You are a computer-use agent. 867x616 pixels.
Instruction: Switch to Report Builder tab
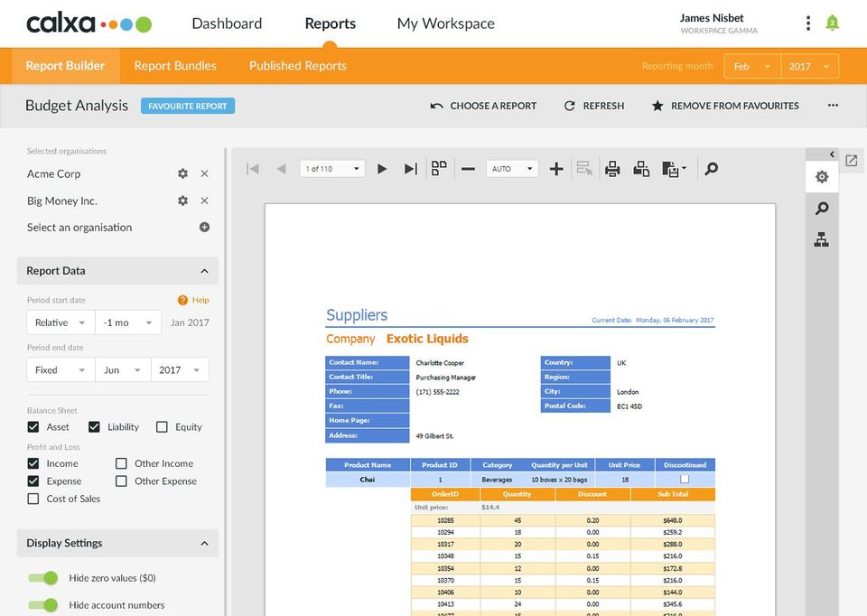pos(65,66)
